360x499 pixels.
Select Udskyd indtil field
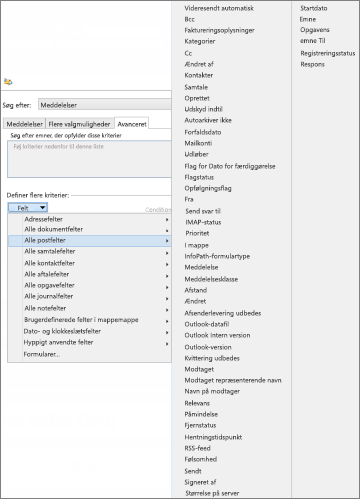203,109
